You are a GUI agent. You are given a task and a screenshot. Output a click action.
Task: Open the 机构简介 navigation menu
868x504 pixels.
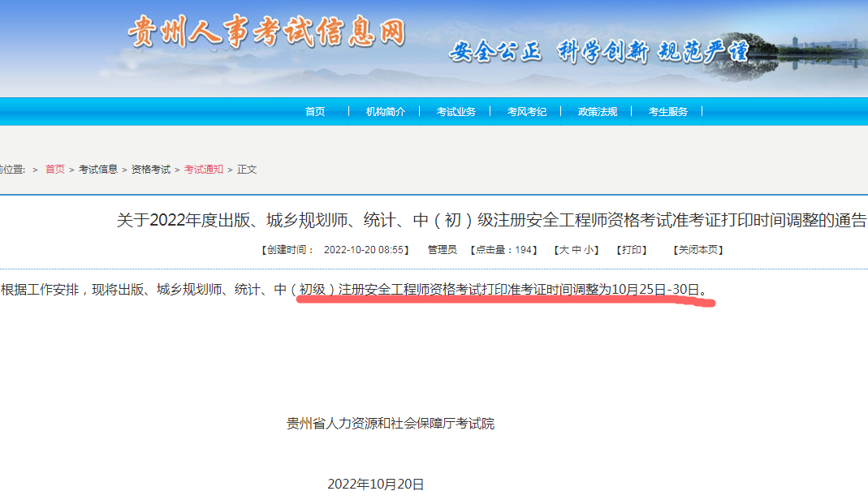click(385, 112)
